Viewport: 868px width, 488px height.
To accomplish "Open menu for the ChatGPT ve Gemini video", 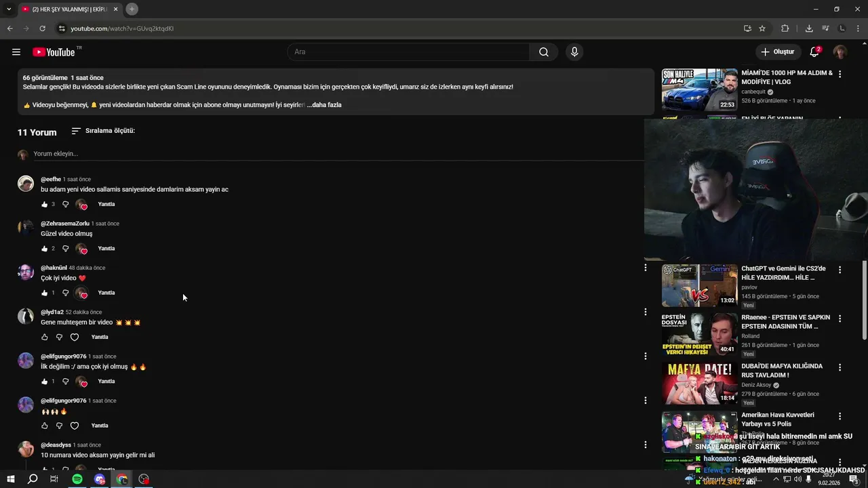I will (840, 270).
